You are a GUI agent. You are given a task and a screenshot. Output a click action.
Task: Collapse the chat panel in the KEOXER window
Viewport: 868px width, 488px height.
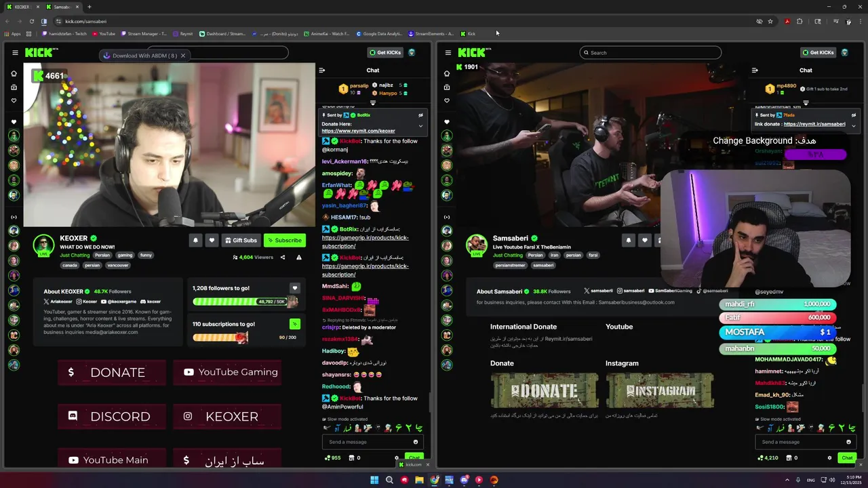322,70
